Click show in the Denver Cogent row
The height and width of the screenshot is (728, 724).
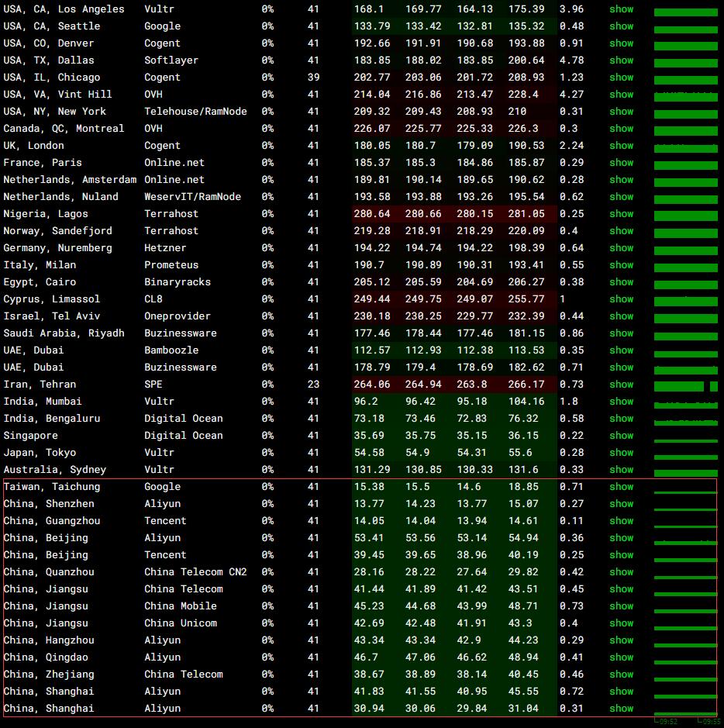[621, 43]
